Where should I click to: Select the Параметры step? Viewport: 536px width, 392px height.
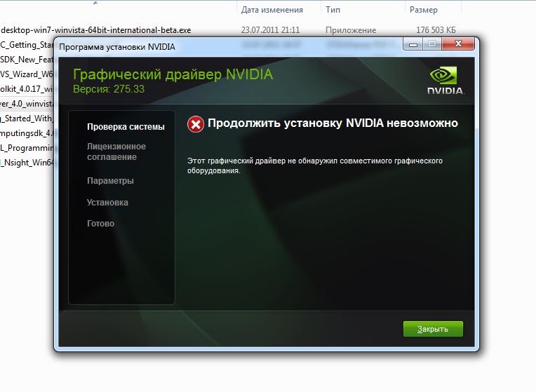tap(110, 181)
